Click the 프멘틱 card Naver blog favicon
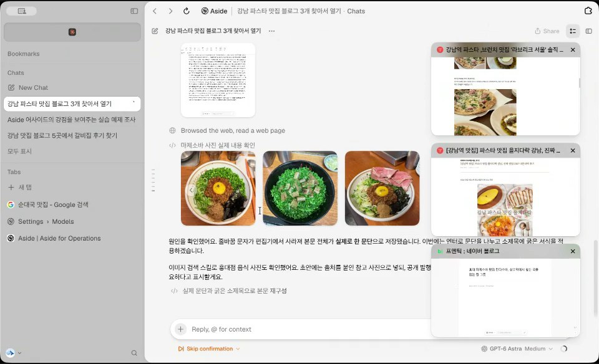The image size is (599, 364). (x=440, y=251)
